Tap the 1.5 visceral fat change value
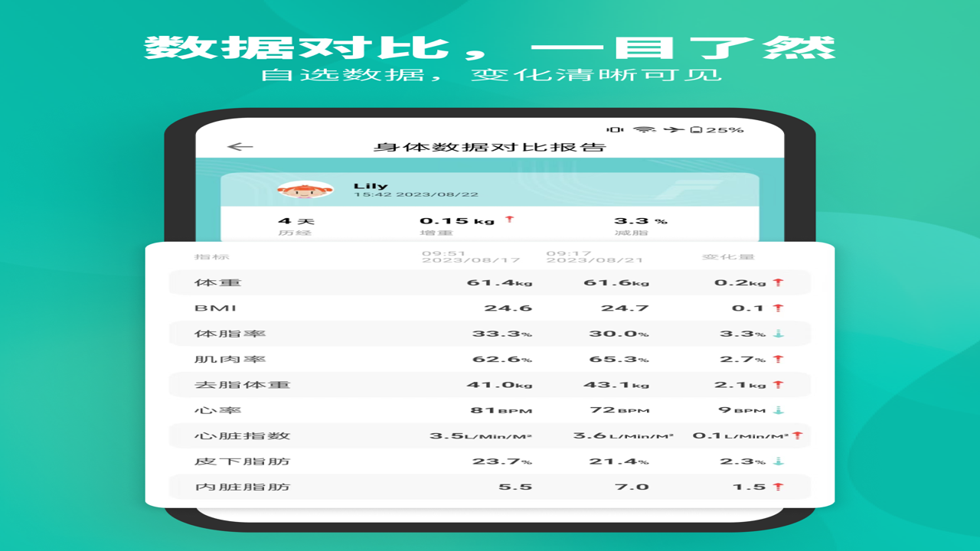The height and width of the screenshot is (551, 980). point(749,487)
